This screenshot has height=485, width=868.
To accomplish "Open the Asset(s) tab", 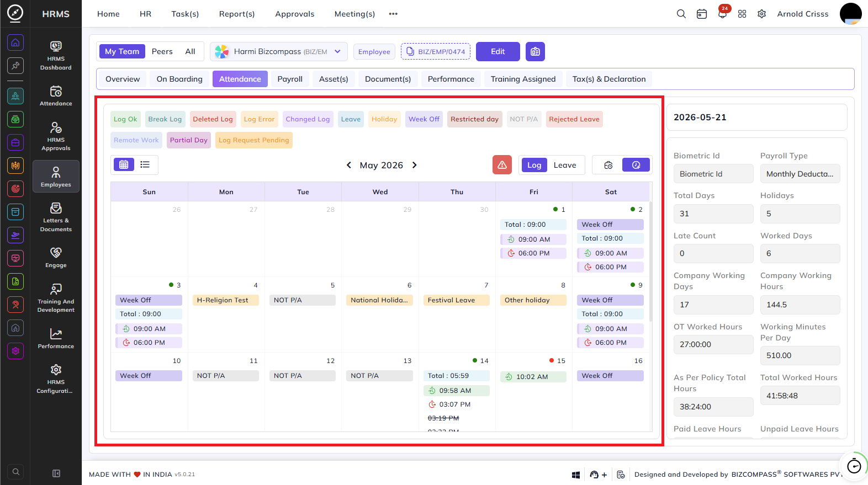I will (x=334, y=79).
